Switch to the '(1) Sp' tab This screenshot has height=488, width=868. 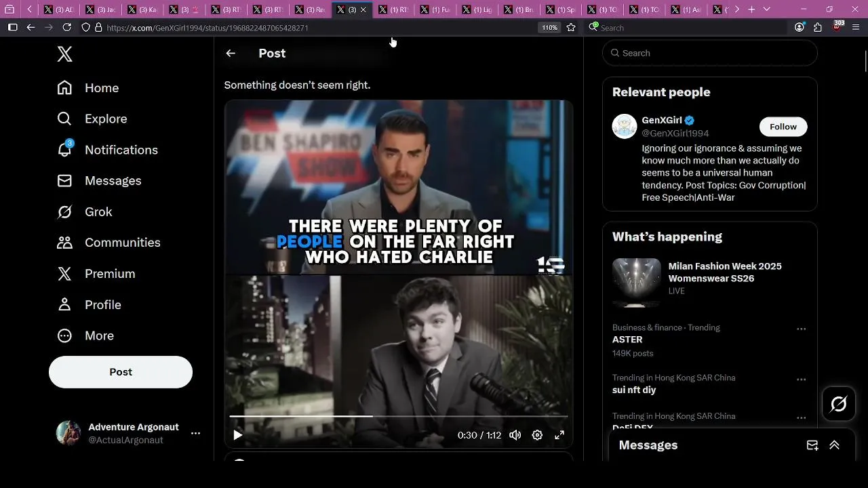click(561, 9)
